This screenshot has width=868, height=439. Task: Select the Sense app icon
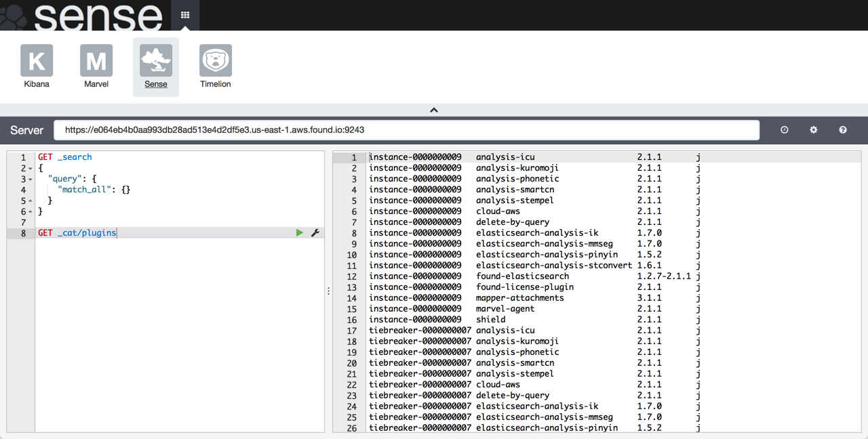(x=156, y=61)
